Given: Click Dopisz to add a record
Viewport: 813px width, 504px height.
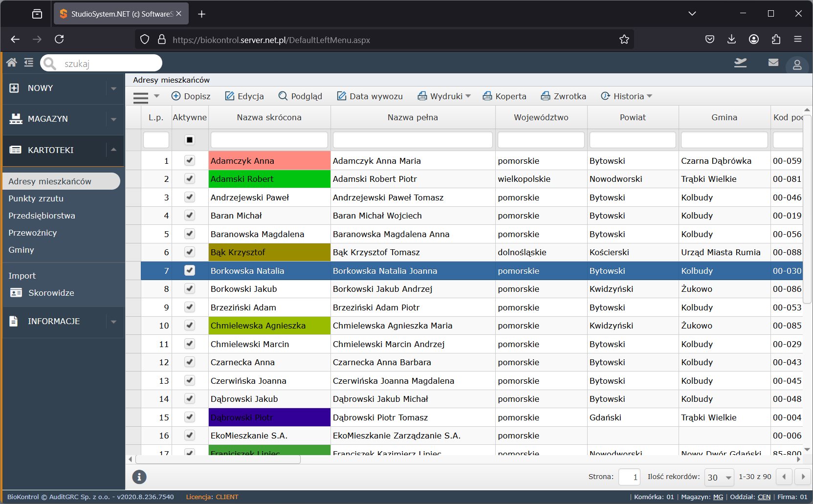Looking at the screenshot, I should point(191,96).
